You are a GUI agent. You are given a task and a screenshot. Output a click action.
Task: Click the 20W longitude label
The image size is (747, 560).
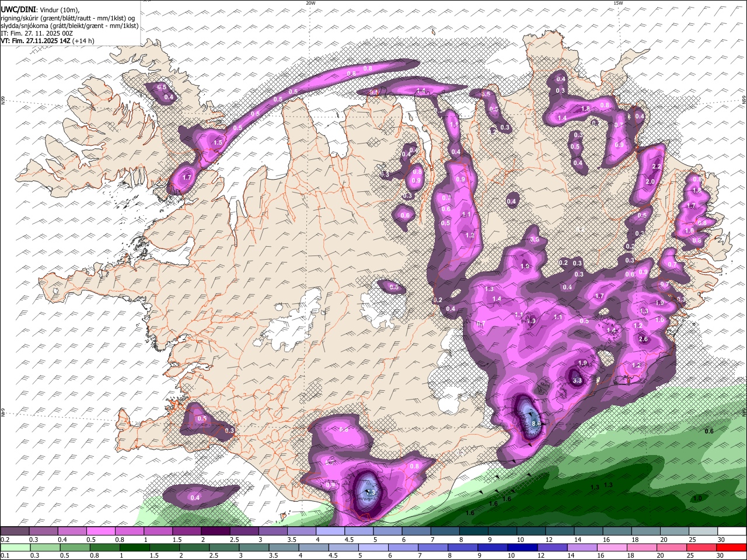310,3
